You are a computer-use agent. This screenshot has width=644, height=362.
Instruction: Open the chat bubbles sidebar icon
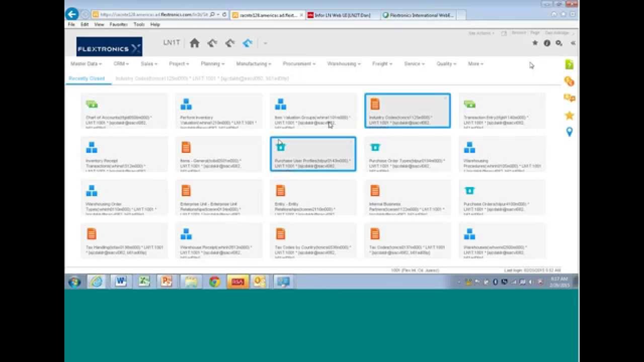[569, 98]
